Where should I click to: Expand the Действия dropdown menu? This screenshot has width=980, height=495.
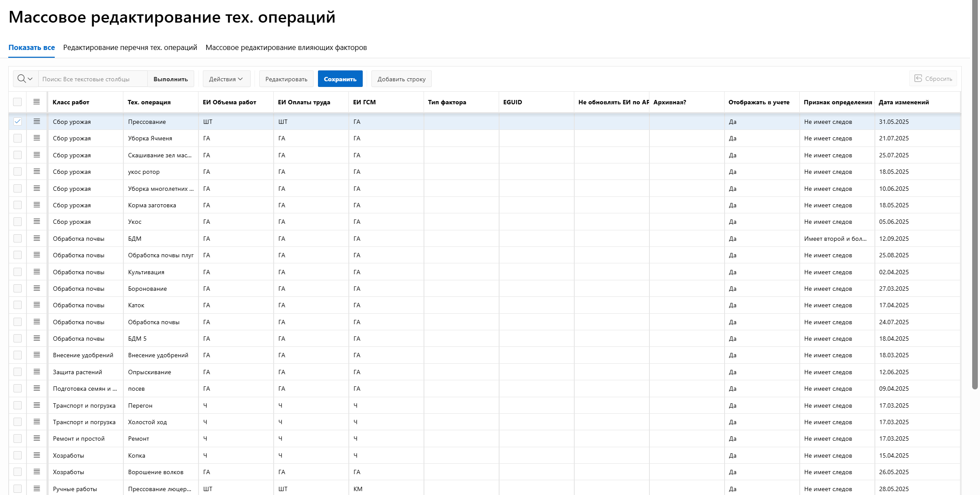pos(226,79)
